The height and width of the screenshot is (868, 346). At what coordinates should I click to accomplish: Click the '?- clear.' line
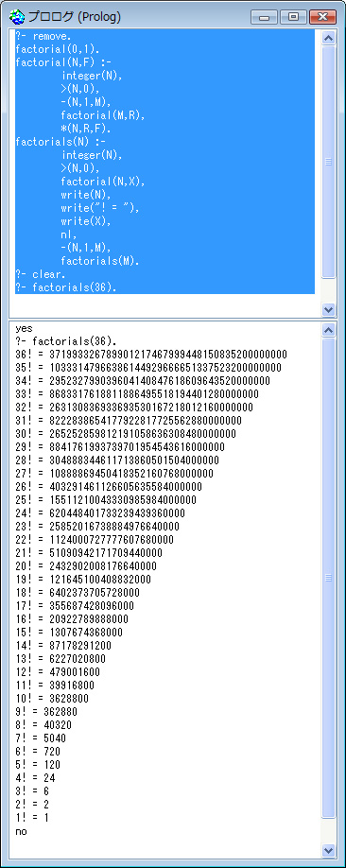point(40,274)
